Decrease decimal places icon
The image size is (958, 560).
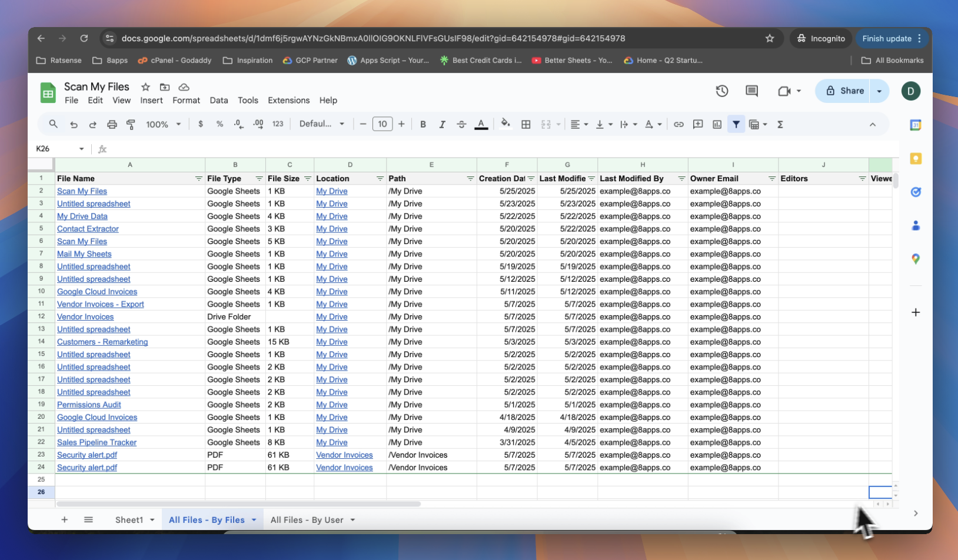pyautogui.click(x=238, y=124)
